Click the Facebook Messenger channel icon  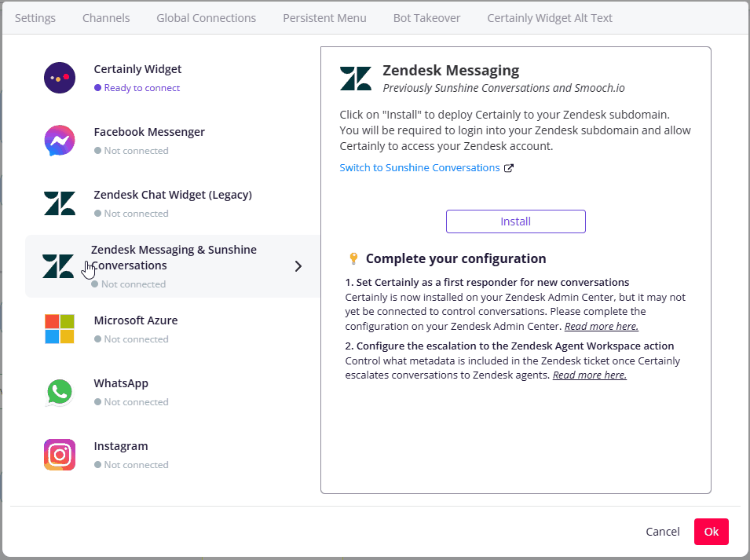click(x=60, y=141)
